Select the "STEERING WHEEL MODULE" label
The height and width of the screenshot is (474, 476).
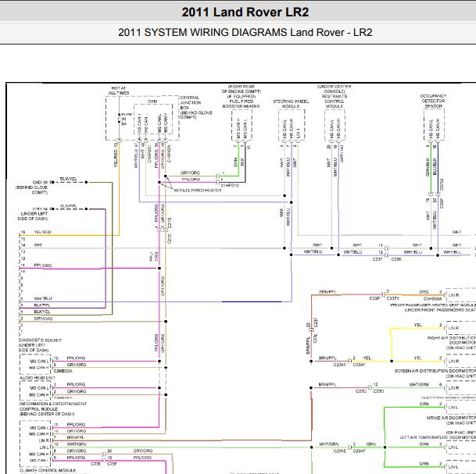[x=291, y=104]
